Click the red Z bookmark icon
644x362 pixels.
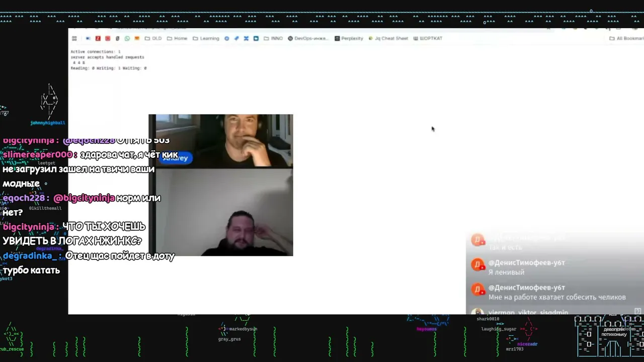(98, 39)
